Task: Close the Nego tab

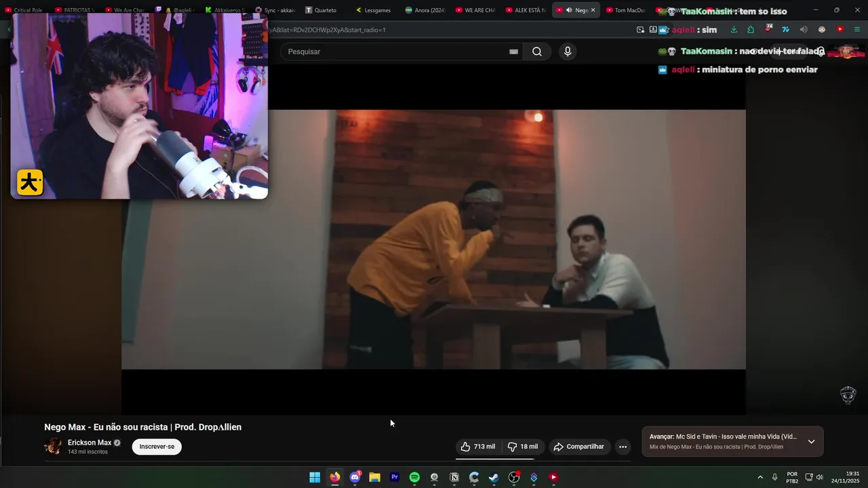Action: pyautogui.click(x=593, y=10)
